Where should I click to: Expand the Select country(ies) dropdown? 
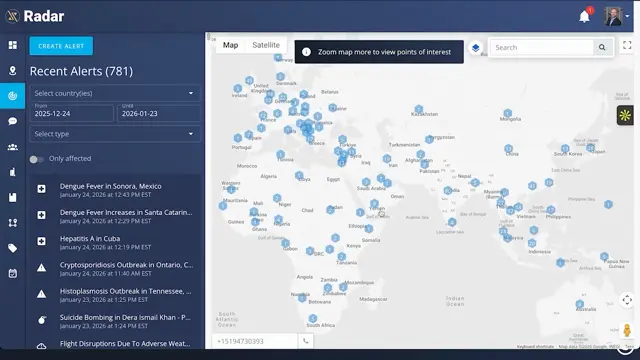[x=115, y=93]
